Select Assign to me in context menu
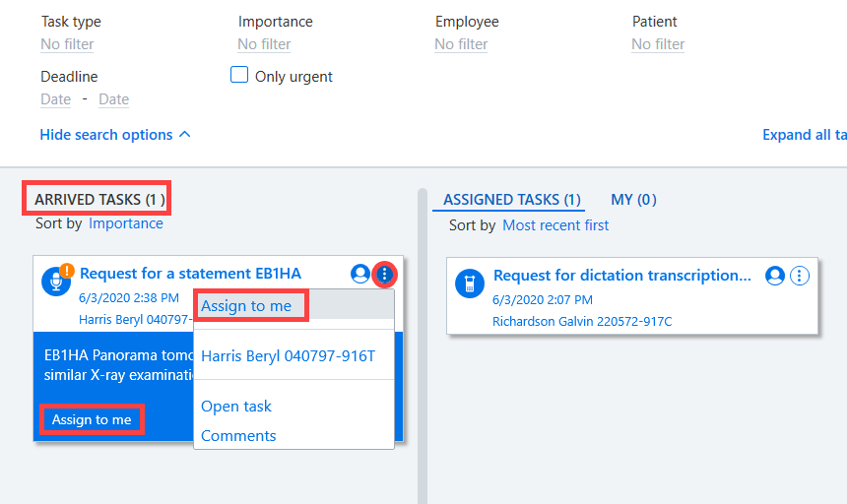 [x=246, y=306]
